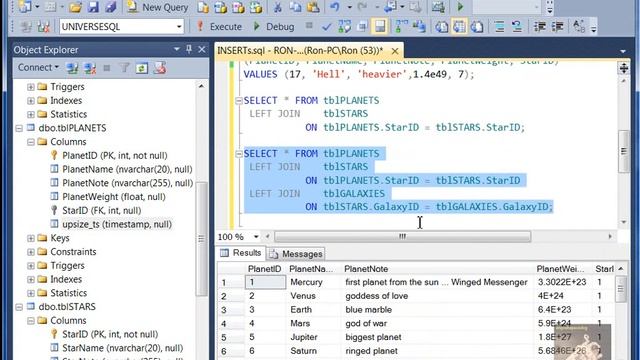Viewport: 640px width, 360px height.
Task: Toggle the highlighted IntelliSense Enabled icon
Action: point(380,27)
